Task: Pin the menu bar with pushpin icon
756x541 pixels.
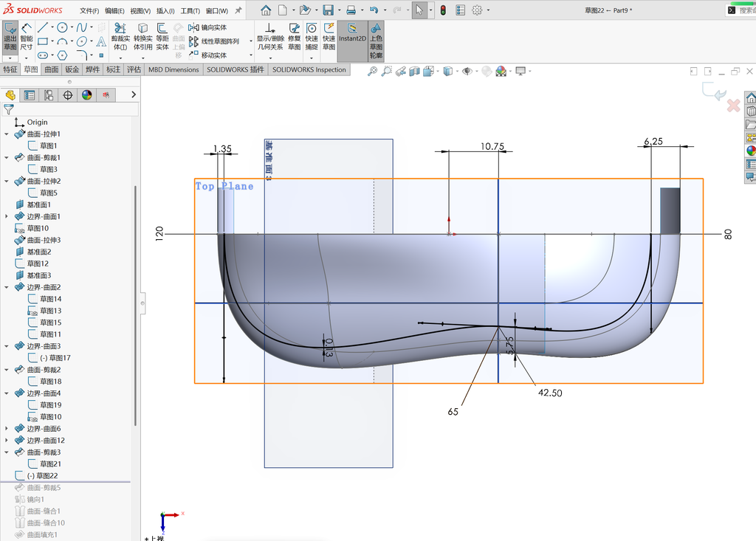Action: (238, 10)
